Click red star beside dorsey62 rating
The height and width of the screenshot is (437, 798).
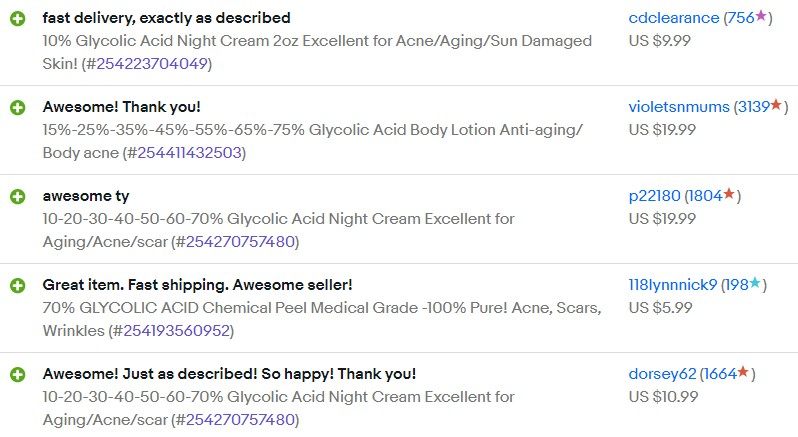743,374
